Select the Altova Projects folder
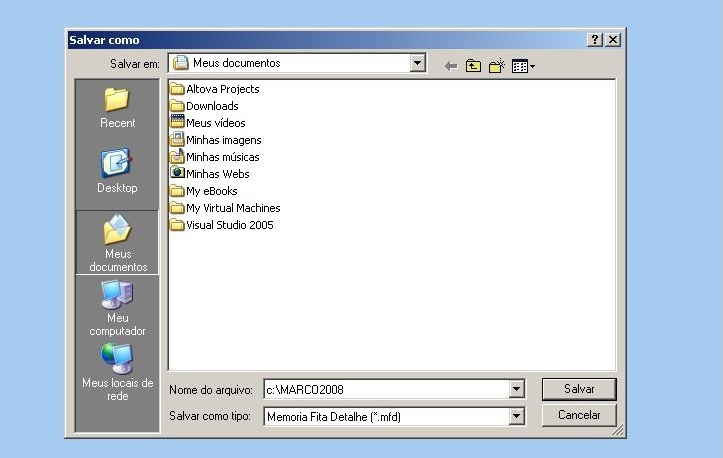The image size is (723, 458). pos(222,89)
